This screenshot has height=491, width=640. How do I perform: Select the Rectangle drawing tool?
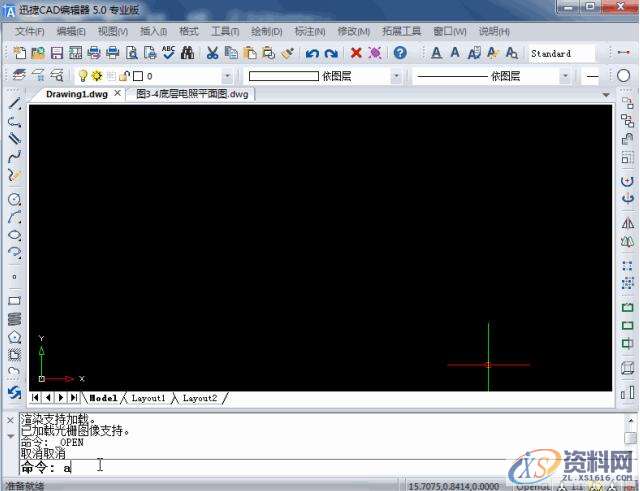[14, 300]
